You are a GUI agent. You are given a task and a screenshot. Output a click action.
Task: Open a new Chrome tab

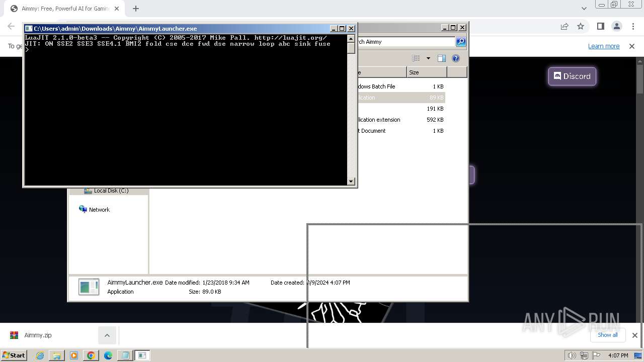(135, 9)
